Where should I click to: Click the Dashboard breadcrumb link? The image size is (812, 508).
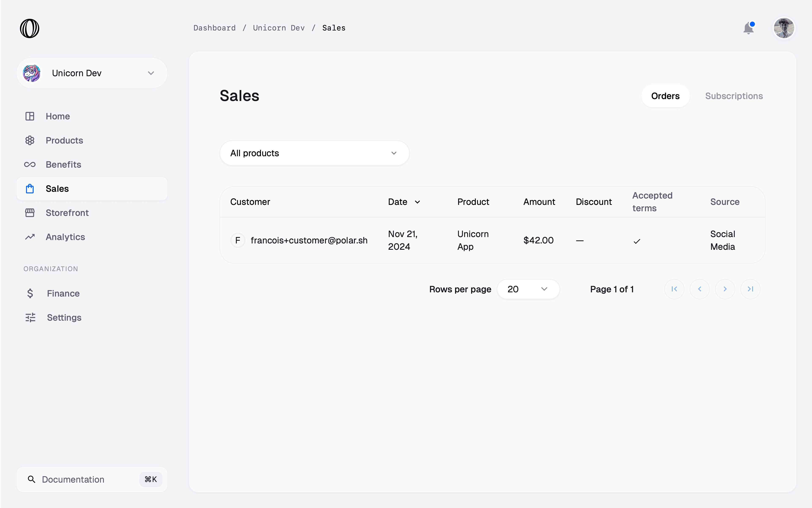214,28
